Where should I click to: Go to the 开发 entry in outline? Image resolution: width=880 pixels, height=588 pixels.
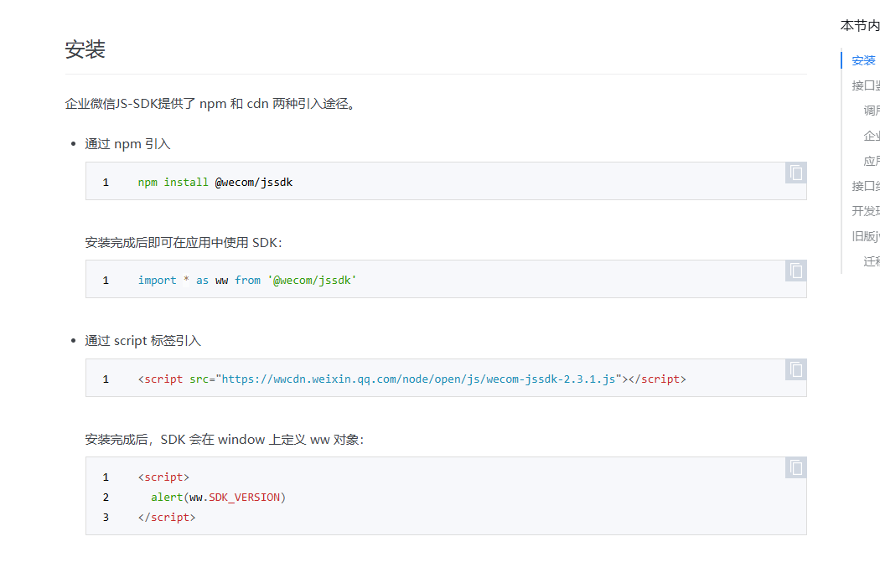(866, 211)
